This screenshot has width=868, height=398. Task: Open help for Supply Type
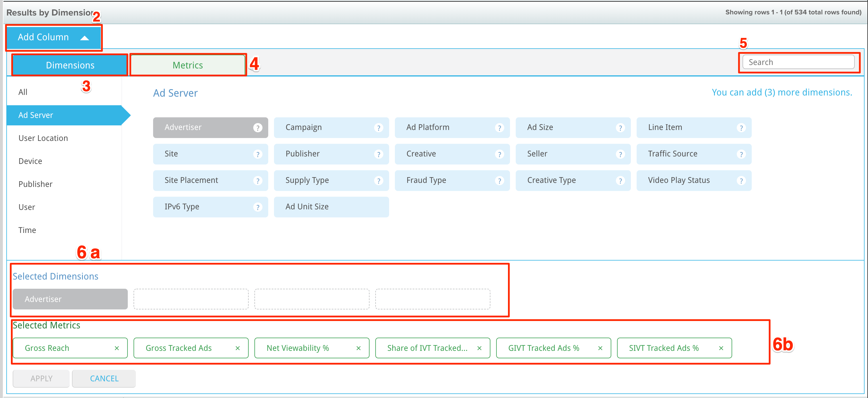[x=378, y=181]
